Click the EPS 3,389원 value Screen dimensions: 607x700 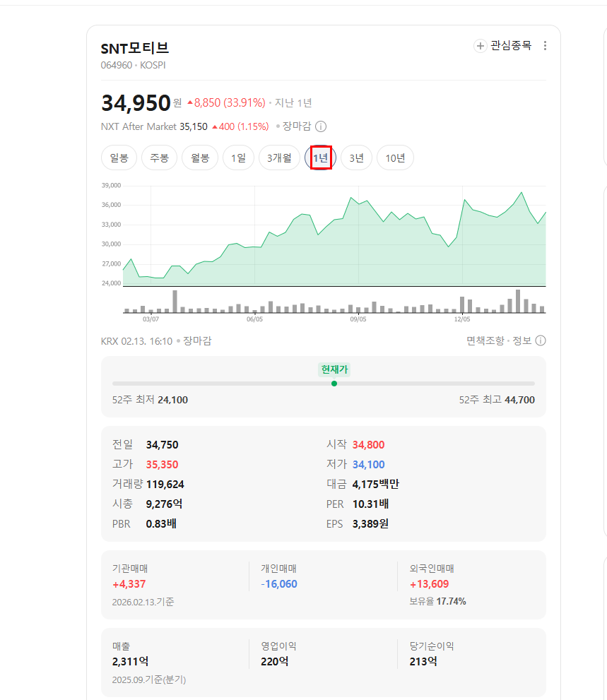tap(370, 523)
